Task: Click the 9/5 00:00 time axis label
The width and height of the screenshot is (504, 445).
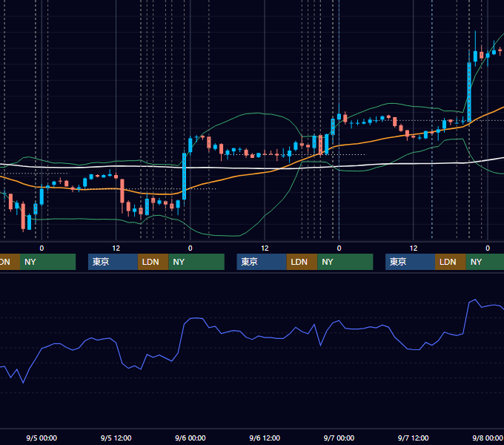Action: pyautogui.click(x=42, y=438)
